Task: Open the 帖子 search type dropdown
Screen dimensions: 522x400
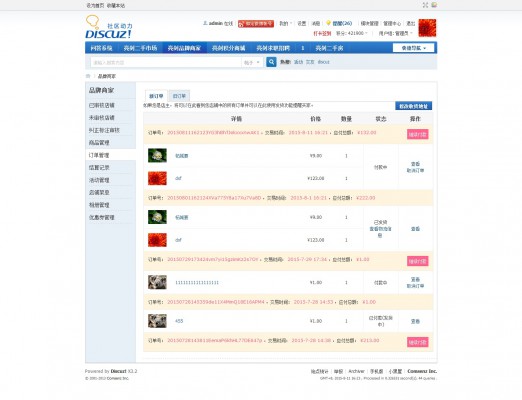Action: pos(252,62)
